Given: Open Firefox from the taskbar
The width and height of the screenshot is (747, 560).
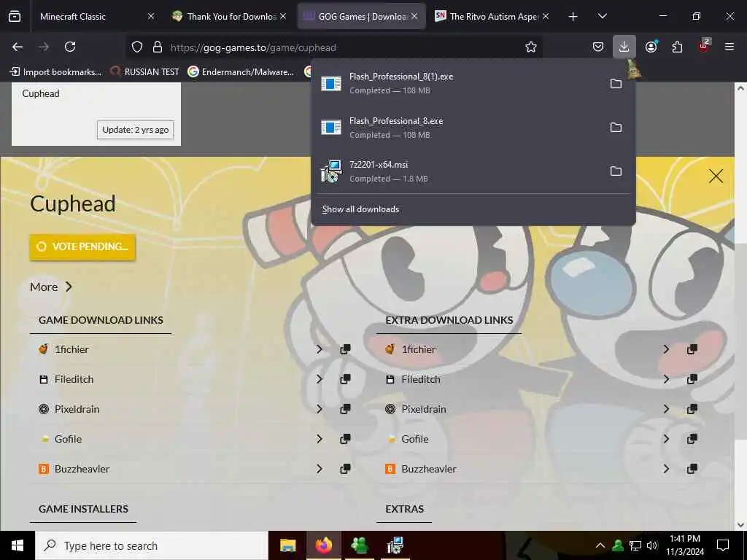Looking at the screenshot, I should pyautogui.click(x=324, y=545).
